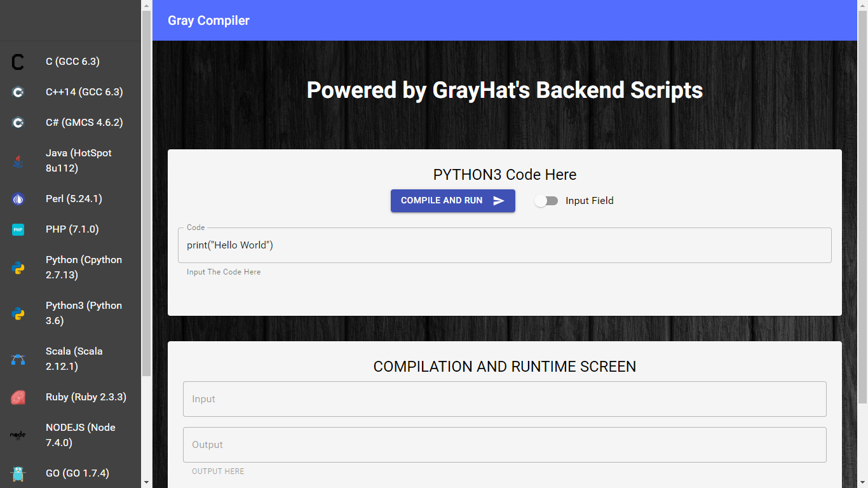Click the blue PHP icon
Viewport: 868px width, 488px height.
point(18,229)
